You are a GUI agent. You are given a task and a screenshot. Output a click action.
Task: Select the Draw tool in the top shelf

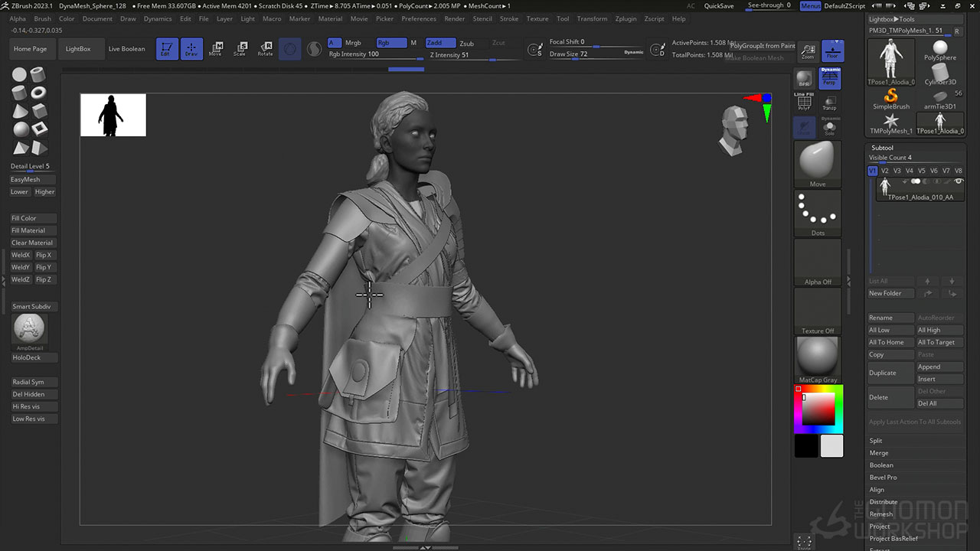click(190, 48)
